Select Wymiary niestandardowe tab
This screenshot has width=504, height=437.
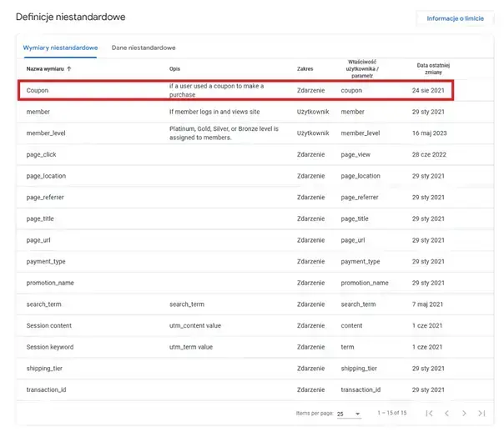(x=60, y=48)
